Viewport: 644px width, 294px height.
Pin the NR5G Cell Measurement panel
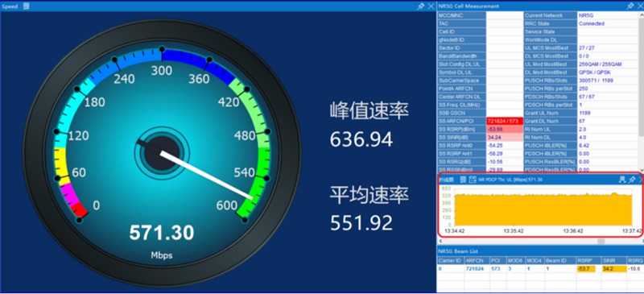click(x=630, y=6)
